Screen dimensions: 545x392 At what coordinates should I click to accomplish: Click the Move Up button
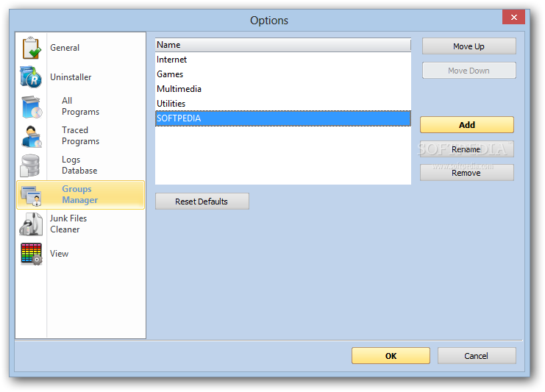pyautogui.click(x=469, y=46)
